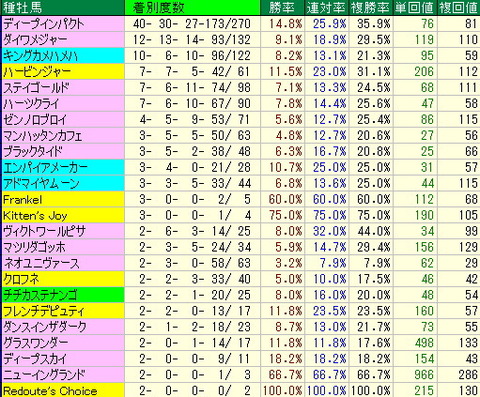
Task: Click ヴィクトワールピサ quinella rate 32.0%
Action: point(330,232)
